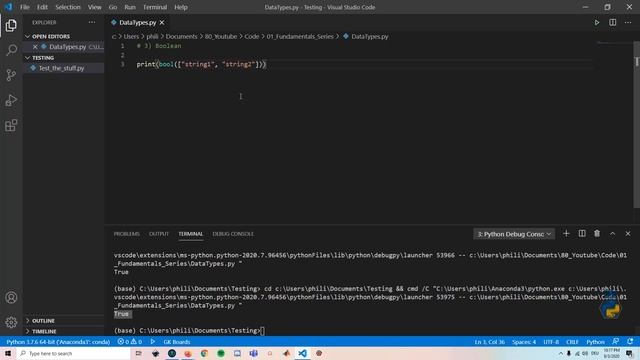This screenshot has width=640, height=360.
Task: Show hidden system tray icons
Action: (561, 353)
